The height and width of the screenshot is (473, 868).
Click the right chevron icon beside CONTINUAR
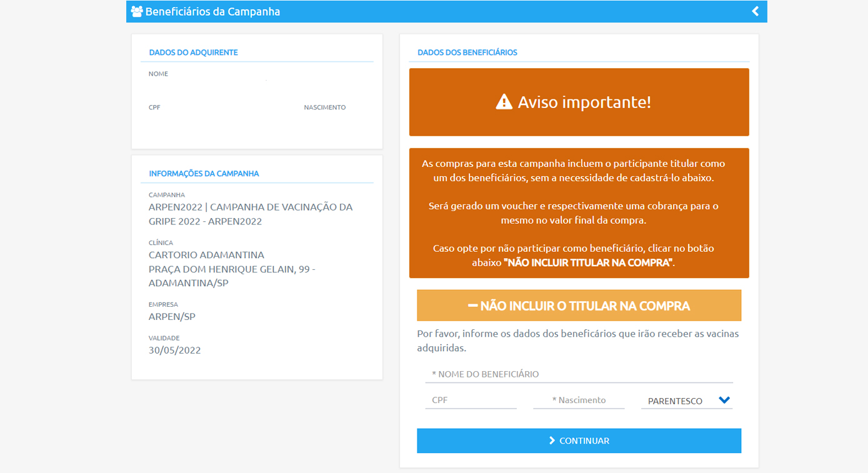pyautogui.click(x=552, y=441)
